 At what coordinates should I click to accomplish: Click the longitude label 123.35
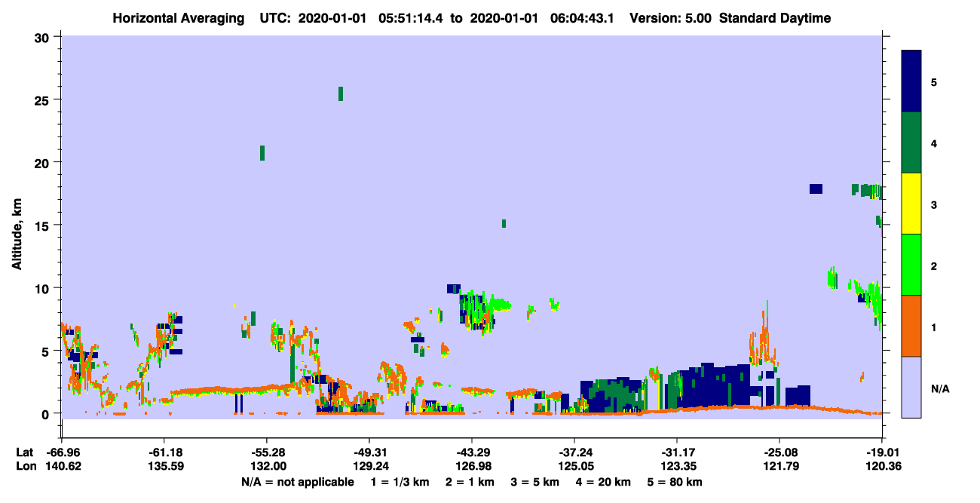coord(677,467)
